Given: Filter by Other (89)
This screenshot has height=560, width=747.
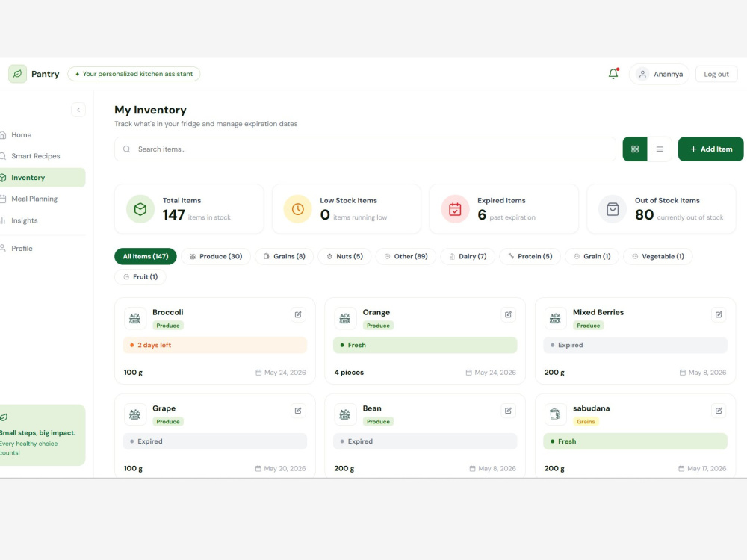Looking at the screenshot, I should (406, 256).
